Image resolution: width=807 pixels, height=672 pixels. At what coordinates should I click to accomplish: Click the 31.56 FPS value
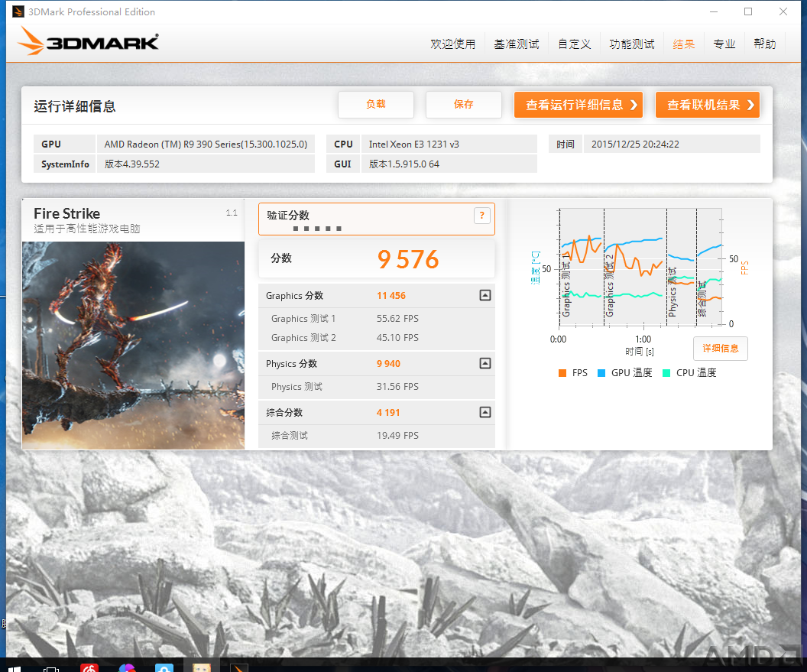tap(397, 387)
